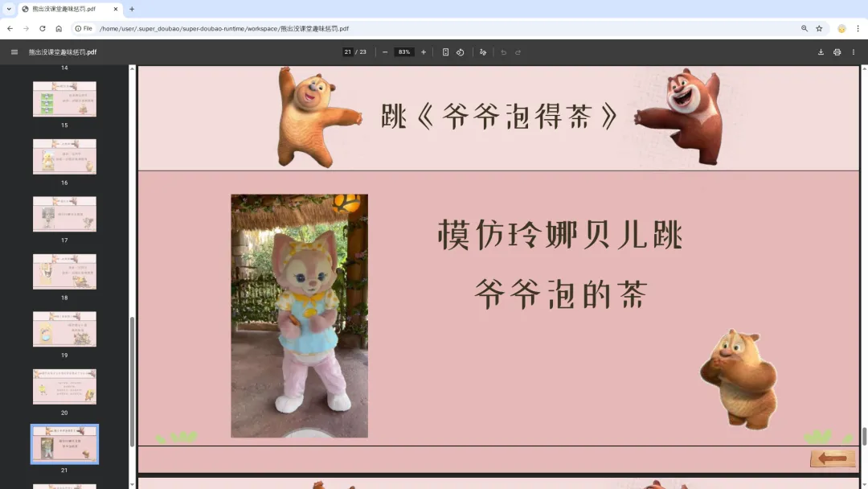
Task: Download the PDF file
Action: [821, 52]
